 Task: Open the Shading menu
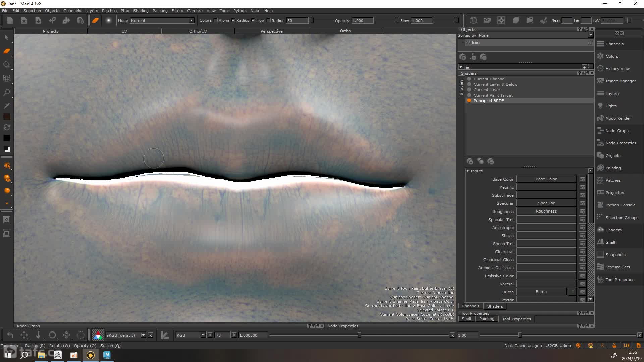coord(141,11)
